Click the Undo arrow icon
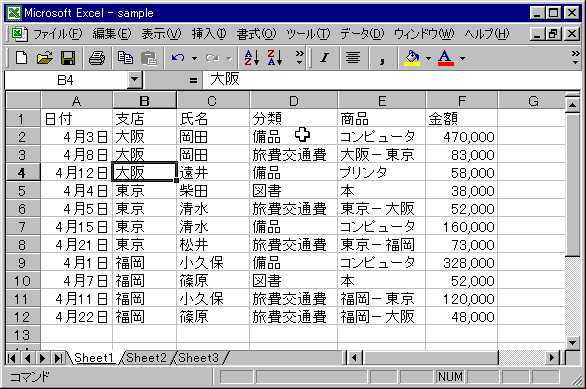This screenshot has width=586, height=389. pyautogui.click(x=178, y=58)
